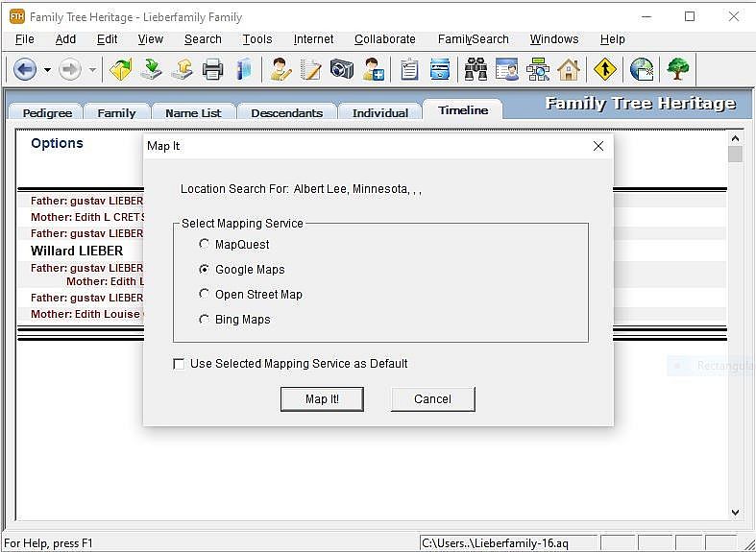Open the Tools menu
756x552 pixels.
click(257, 39)
